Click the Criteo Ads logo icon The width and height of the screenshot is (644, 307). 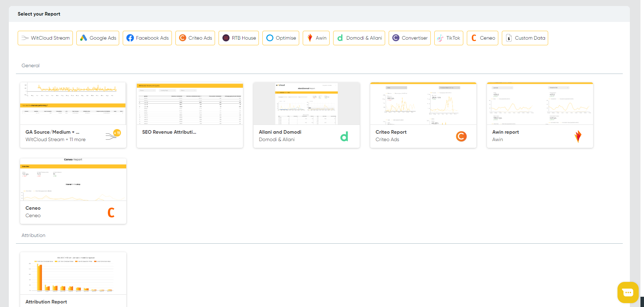click(182, 38)
